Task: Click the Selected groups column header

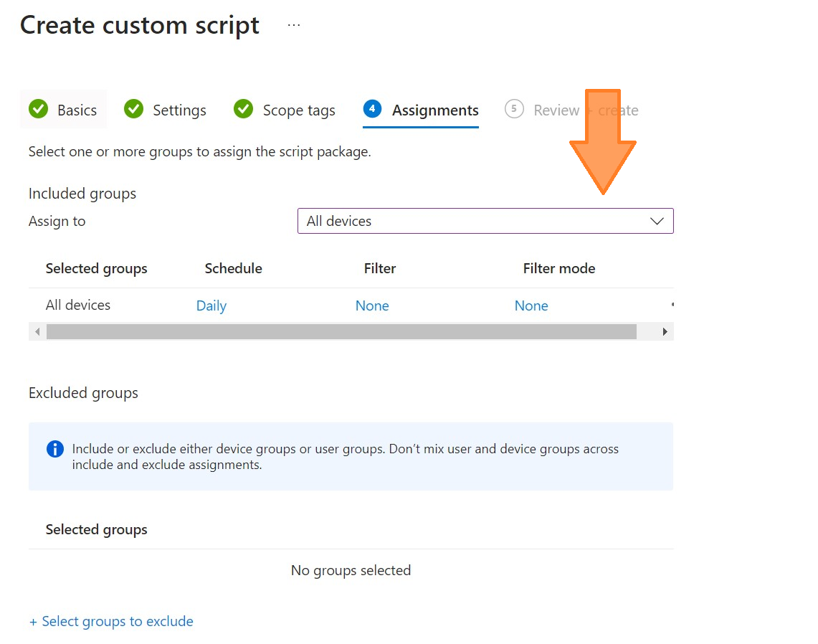Action: [x=96, y=268]
